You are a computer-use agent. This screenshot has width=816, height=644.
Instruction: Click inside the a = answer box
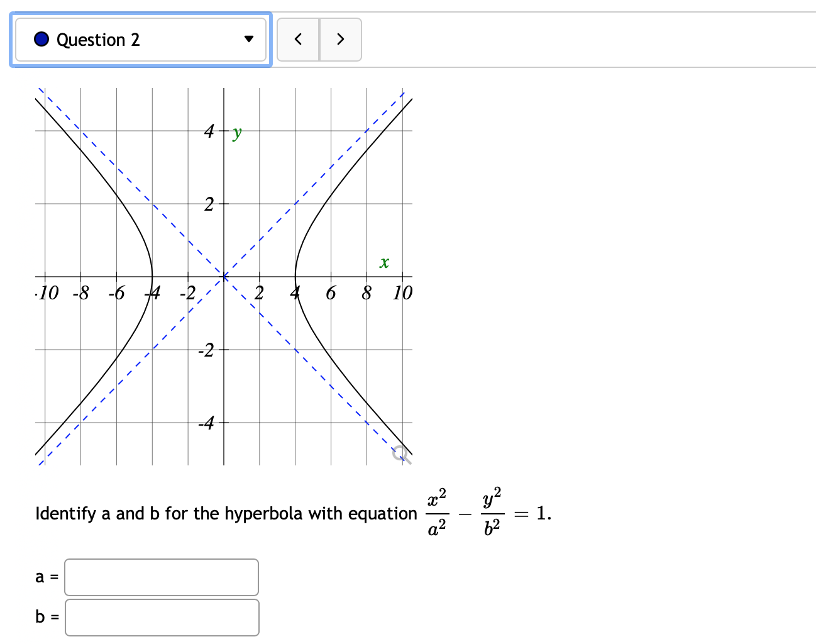click(160, 576)
